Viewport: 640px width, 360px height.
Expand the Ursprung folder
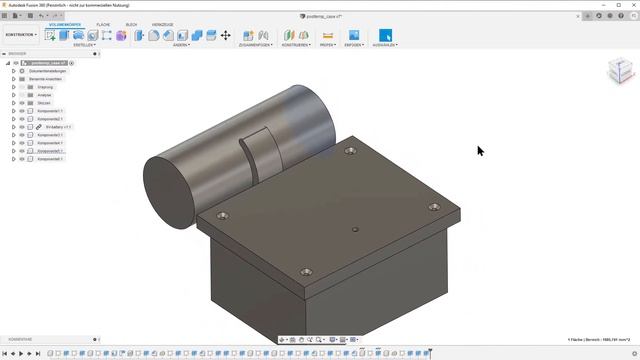click(13, 87)
